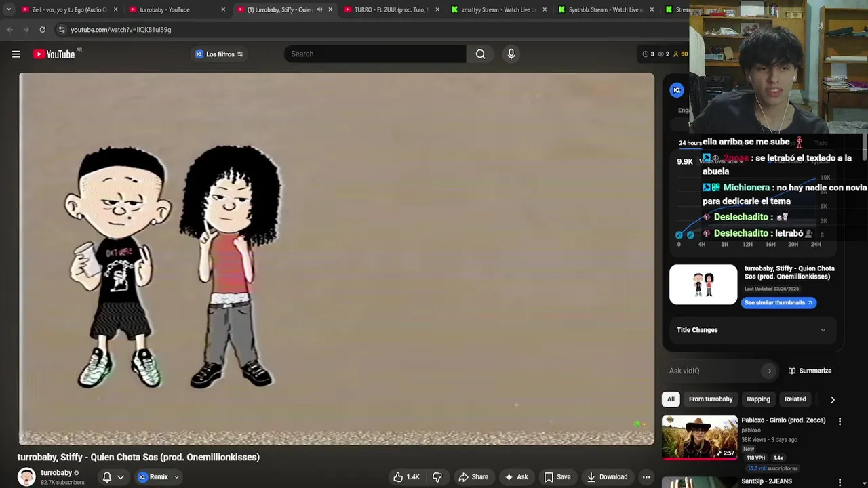The height and width of the screenshot is (488, 868).
Task: Close the Zell browser tab
Action: pyautogui.click(x=115, y=9)
